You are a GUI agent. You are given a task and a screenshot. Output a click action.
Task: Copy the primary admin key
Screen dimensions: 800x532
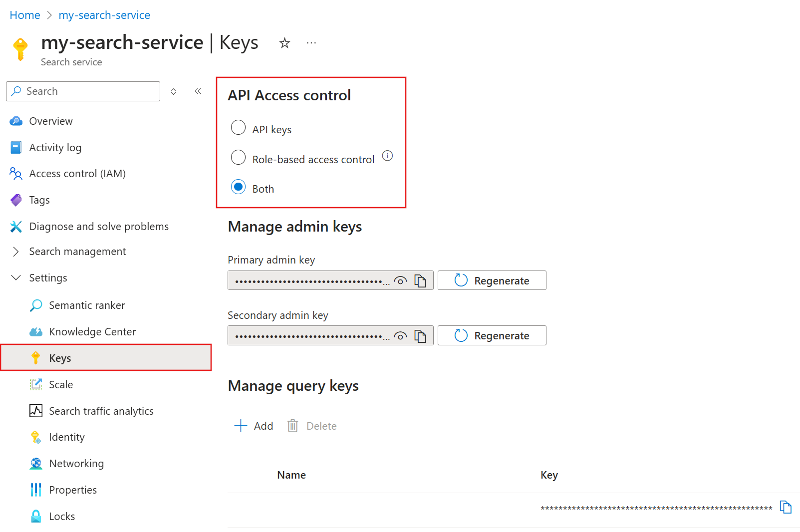point(421,280)
